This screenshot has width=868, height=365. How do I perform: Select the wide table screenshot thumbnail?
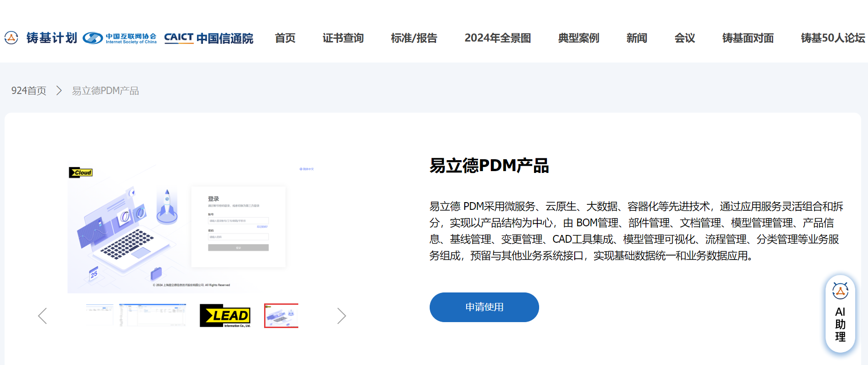(152, 315)
